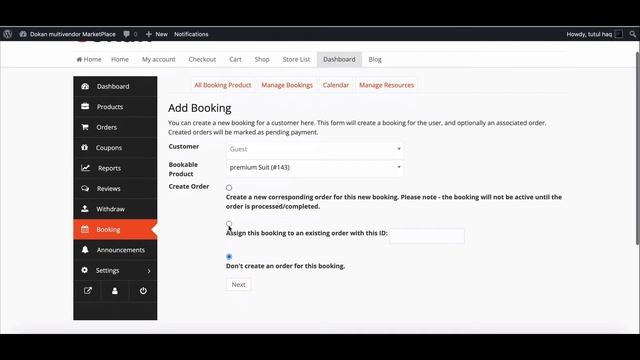Open the Orders label in the sidebar
This screenshot has height=360, width=640.
tap(107, 127)
